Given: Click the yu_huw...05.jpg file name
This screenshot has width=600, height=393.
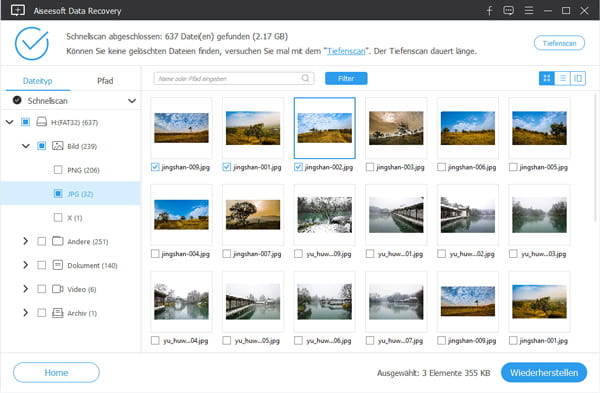Looking at the screenshot, I should (257, 341).
